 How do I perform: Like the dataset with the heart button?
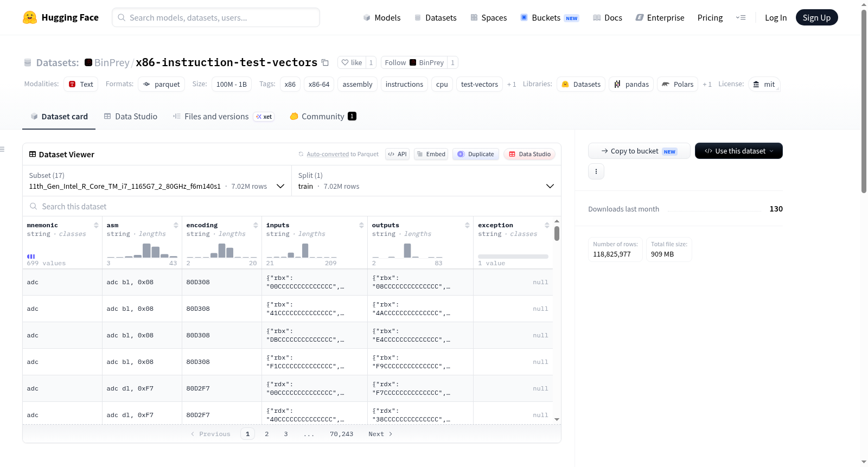[352, 62]
